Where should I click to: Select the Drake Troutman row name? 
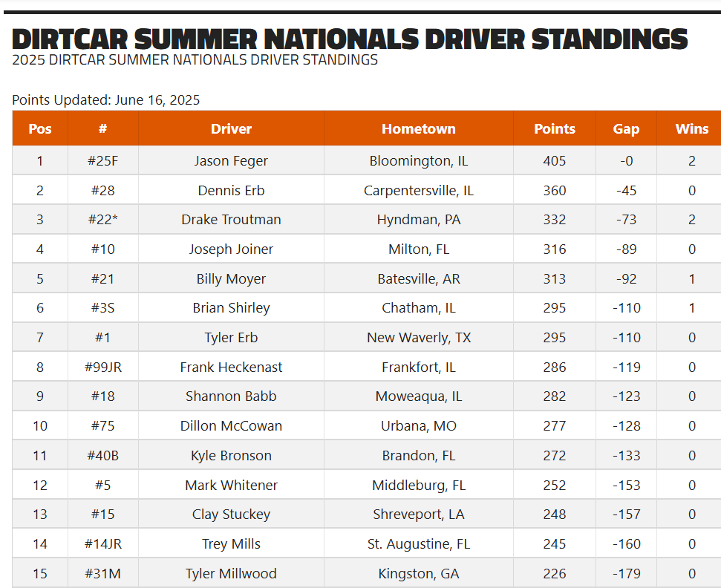(x=231, y=220)
